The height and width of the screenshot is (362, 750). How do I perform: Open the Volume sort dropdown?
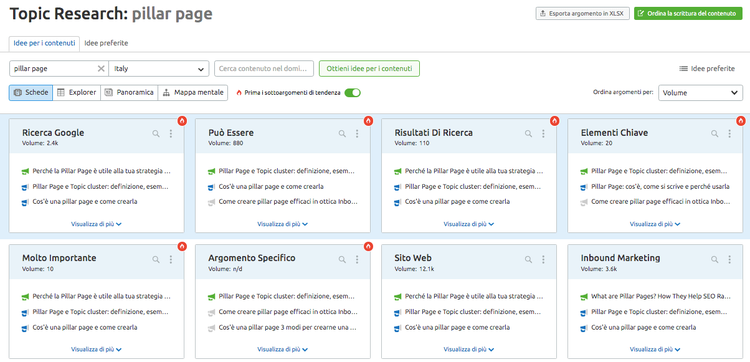click(700, 93)
